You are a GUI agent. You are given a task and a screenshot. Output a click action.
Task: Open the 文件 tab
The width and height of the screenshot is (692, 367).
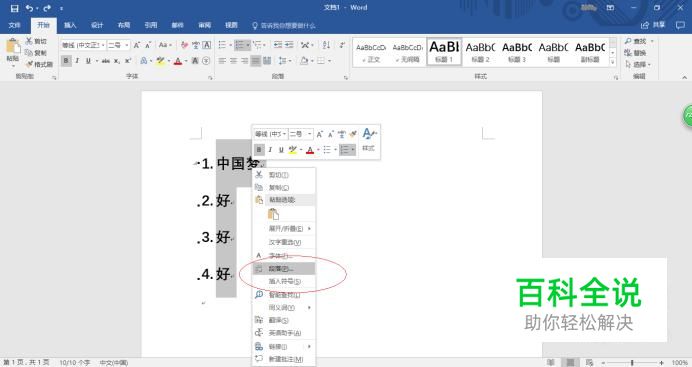coord(15,25)
